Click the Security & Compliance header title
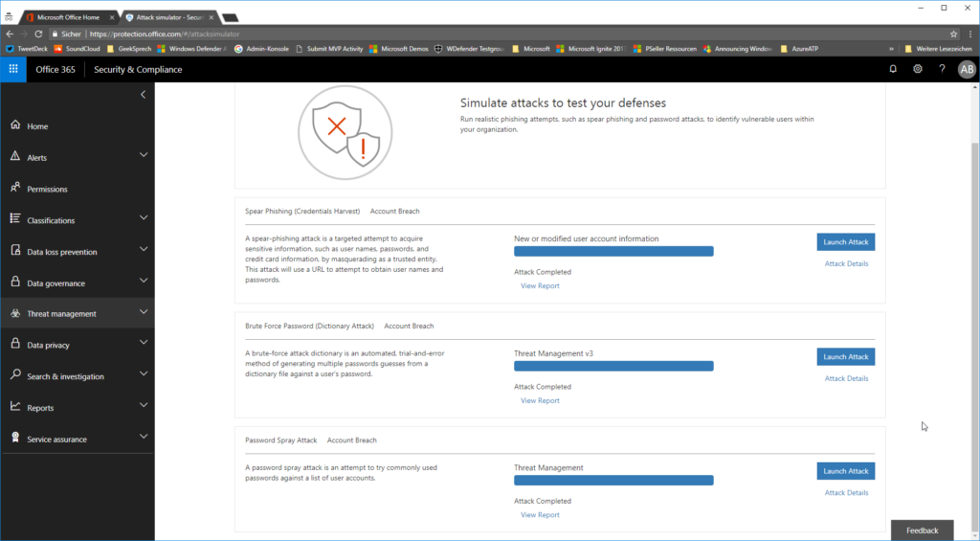The width and height of the screenshot is (980, 541). pos(138,70)
